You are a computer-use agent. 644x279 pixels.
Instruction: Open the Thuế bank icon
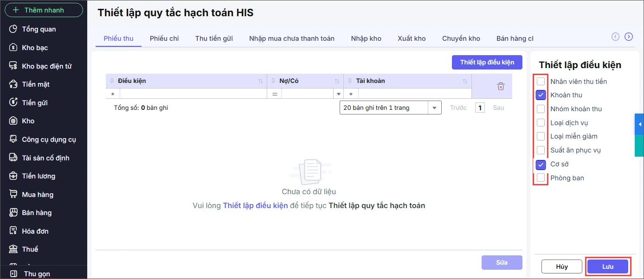pos(13,249)
